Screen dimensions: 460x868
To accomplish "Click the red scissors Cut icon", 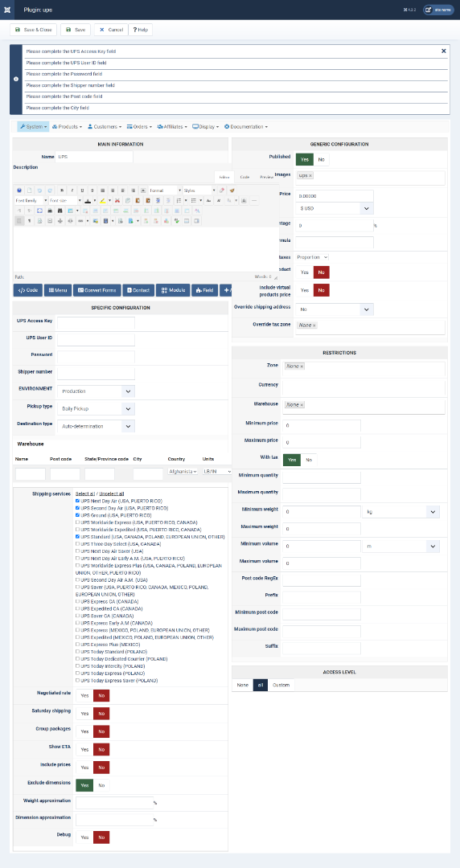I will coord(117,200).
